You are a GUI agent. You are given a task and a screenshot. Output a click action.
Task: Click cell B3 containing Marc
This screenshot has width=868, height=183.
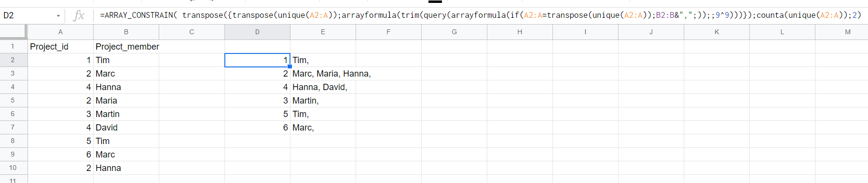pos(126,74)
